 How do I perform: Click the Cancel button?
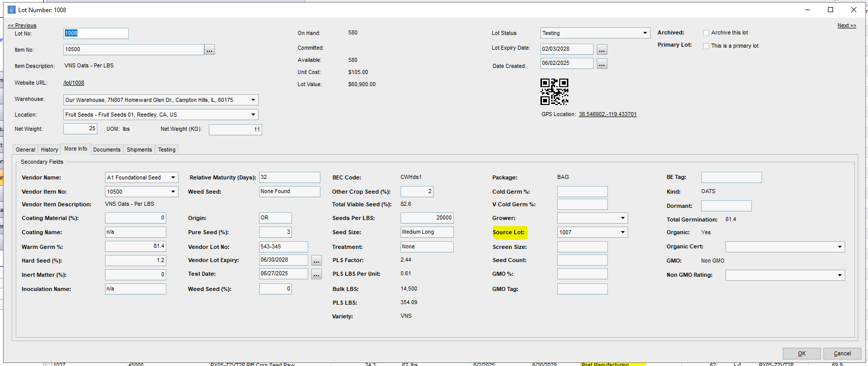coord(842,353)
